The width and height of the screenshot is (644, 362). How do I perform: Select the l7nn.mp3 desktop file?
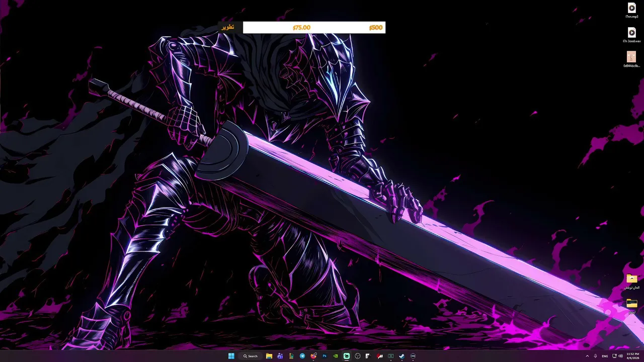tap(631, 11)
